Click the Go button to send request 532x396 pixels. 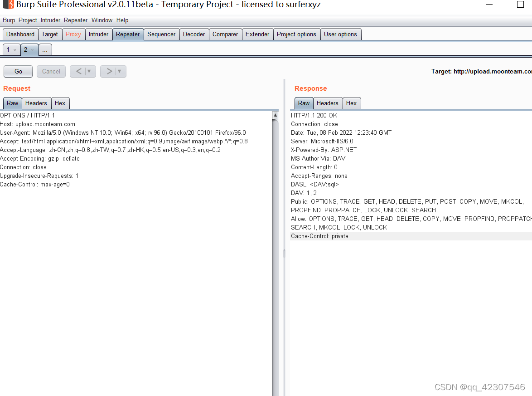coord(18,71)
